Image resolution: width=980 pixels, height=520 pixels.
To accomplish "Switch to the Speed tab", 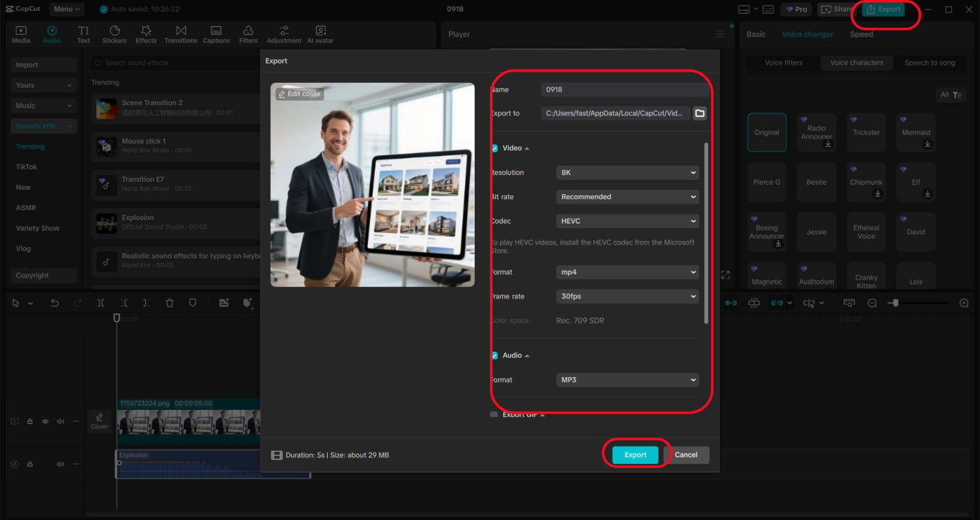I will (x=861, y=34).
